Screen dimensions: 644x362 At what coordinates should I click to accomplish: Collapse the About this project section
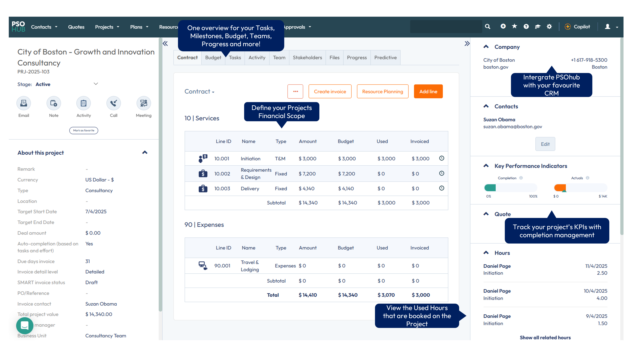tap(145, 152)
